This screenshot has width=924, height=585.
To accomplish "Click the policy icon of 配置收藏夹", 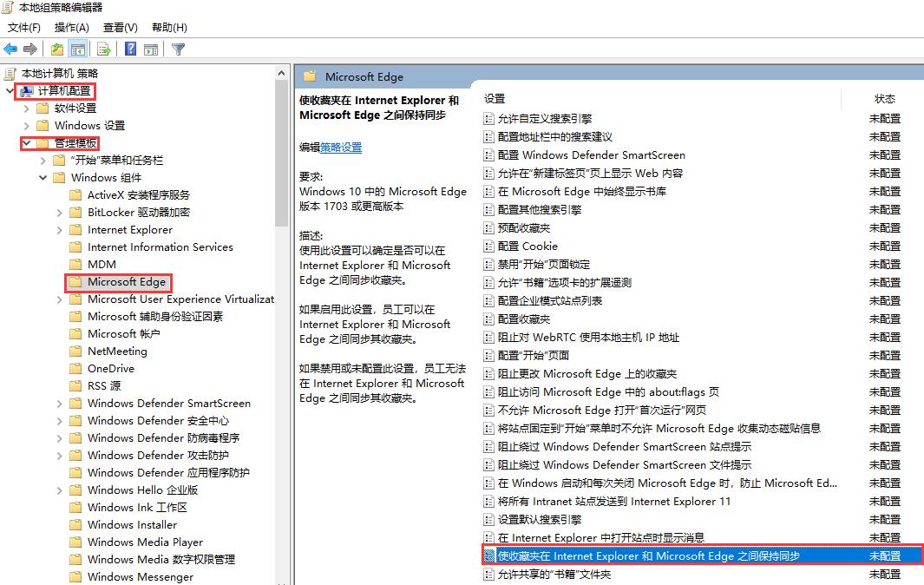I will pyautogui.click(x=488, y=319).
